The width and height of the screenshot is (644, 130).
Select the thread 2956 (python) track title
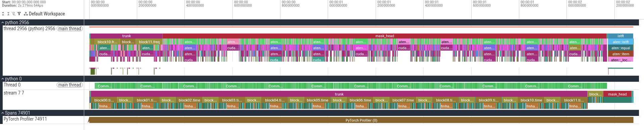[29, 28]
